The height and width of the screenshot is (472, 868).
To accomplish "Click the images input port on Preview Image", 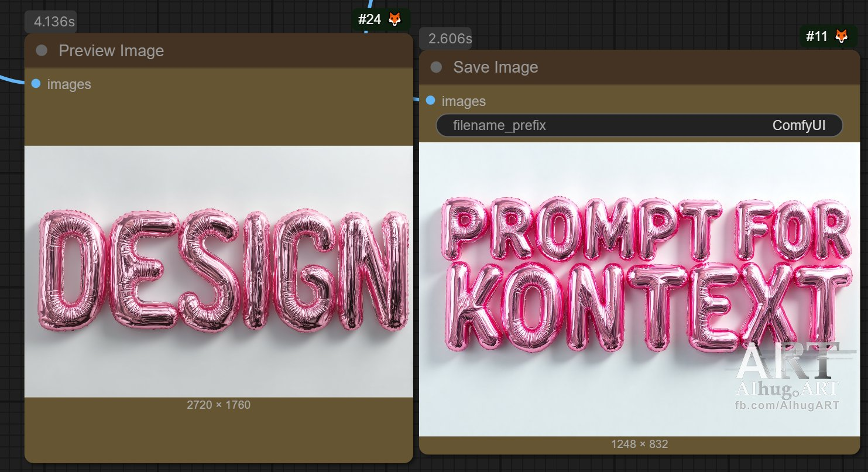I will pos(36,84).
